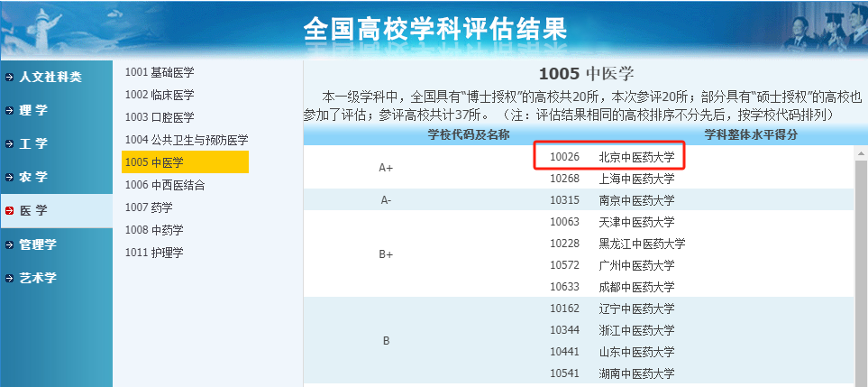The image size is (868, 387).
Task: Click school code 10026
Action: tap(564, 157)
